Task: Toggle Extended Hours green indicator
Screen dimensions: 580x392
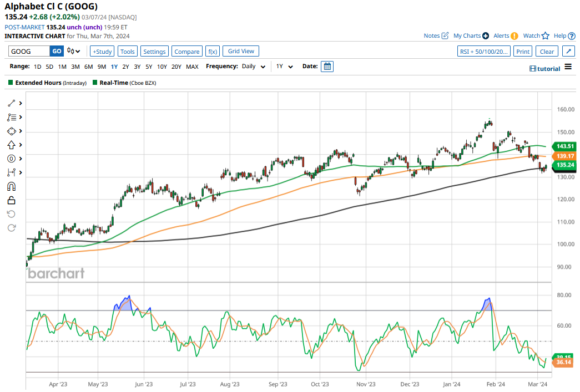Action: (x=11, y=83)
